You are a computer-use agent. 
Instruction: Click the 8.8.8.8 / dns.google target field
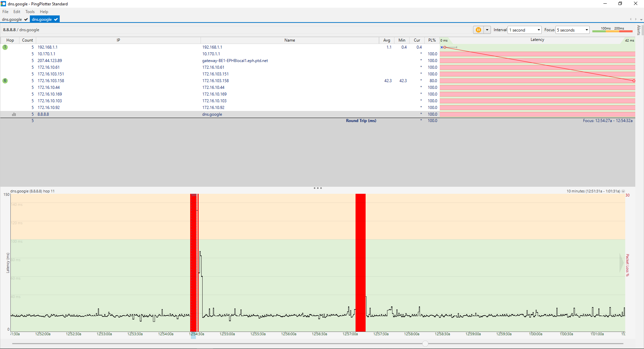coord(21,30)
